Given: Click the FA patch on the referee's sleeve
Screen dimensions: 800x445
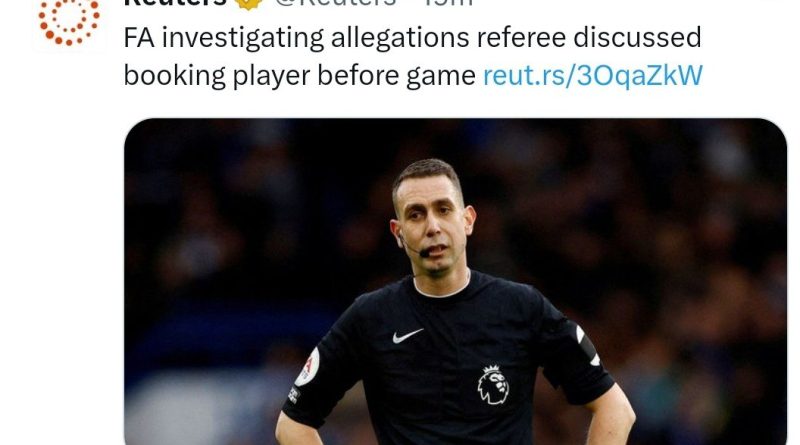Looking at the screenshot, I should (307, 367).
